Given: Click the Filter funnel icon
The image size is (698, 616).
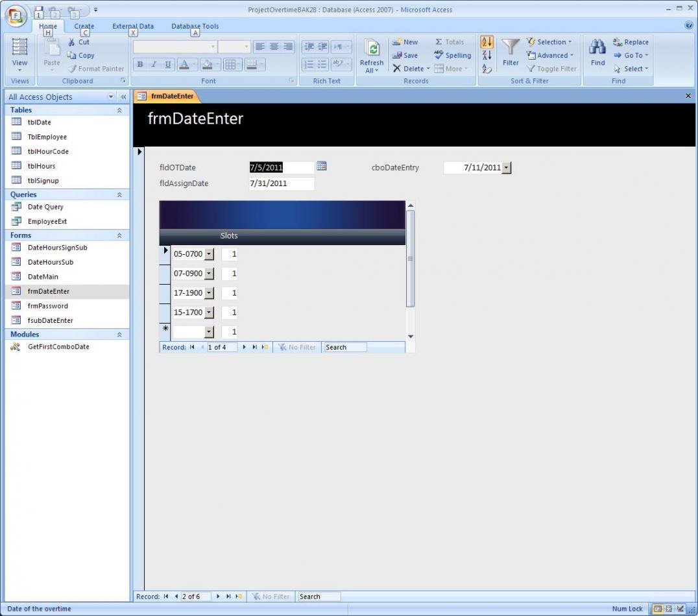Looking at the screenshot, I should 511,51.
